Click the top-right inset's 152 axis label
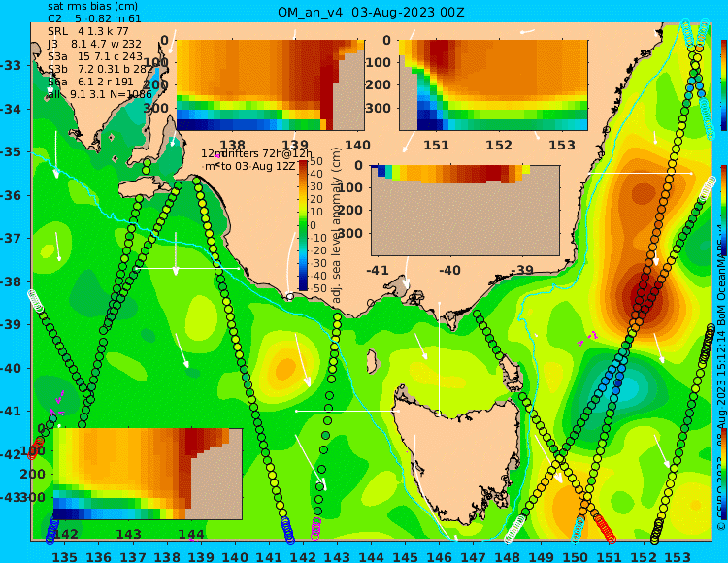The width and height of the screenshot is (728, 563). tap(499, 146)
